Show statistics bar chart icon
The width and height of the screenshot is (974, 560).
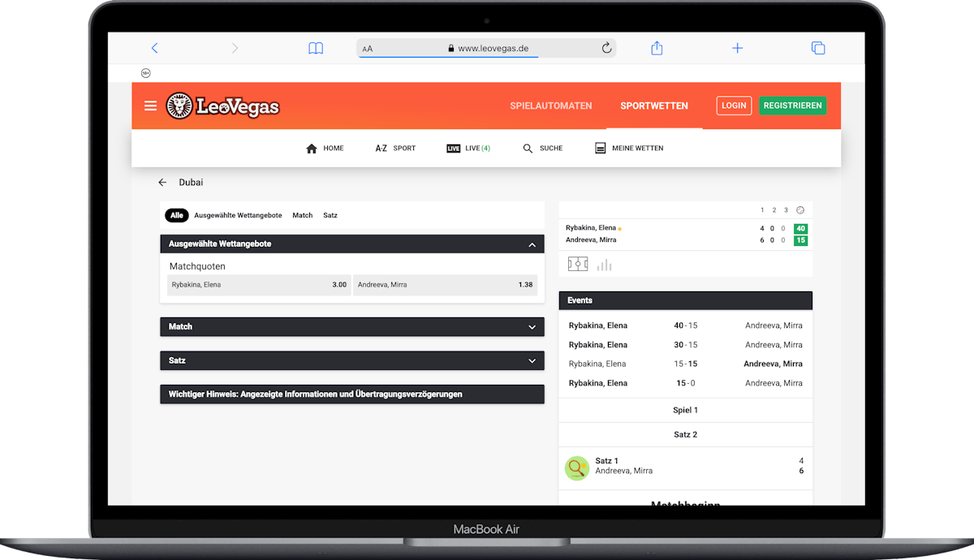(604, 265)
